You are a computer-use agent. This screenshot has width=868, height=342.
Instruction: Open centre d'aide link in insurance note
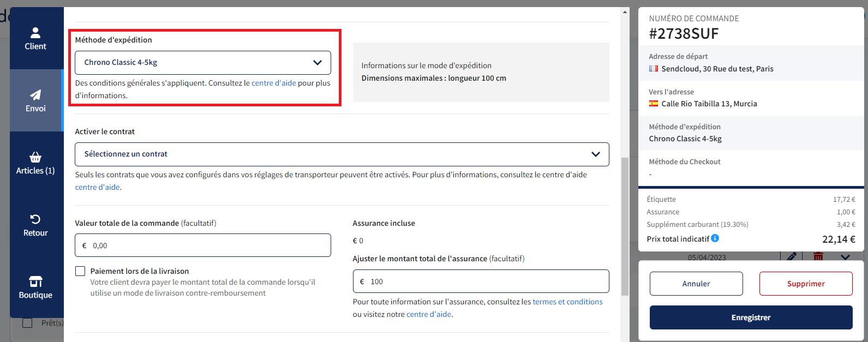pos(429,314)
